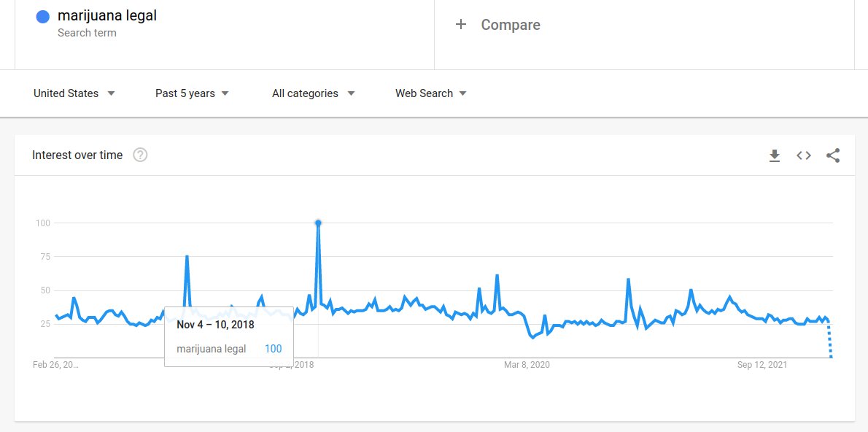Click the 75 spike on the chart

pyautogui.click(x=187, y=257)
